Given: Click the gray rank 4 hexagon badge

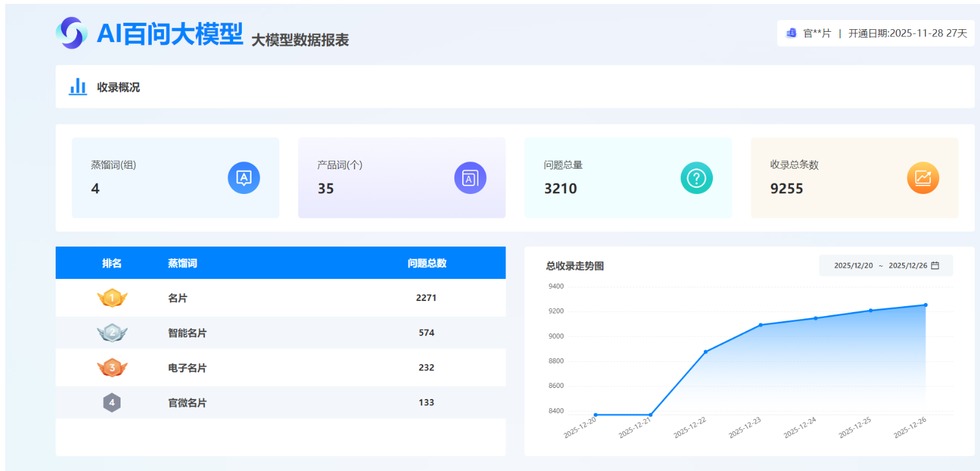Looking at the screenshot, I should pyautogui.click(x=112, y=403).
